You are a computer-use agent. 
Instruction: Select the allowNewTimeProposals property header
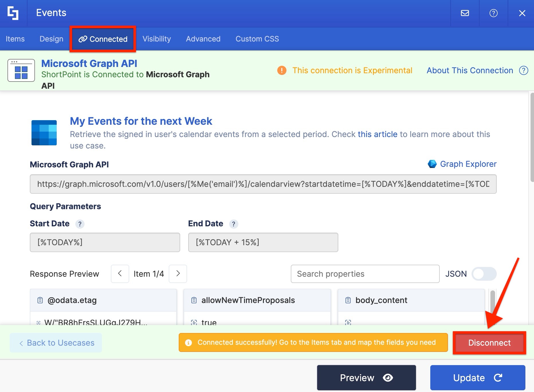[x=257, y=300]
